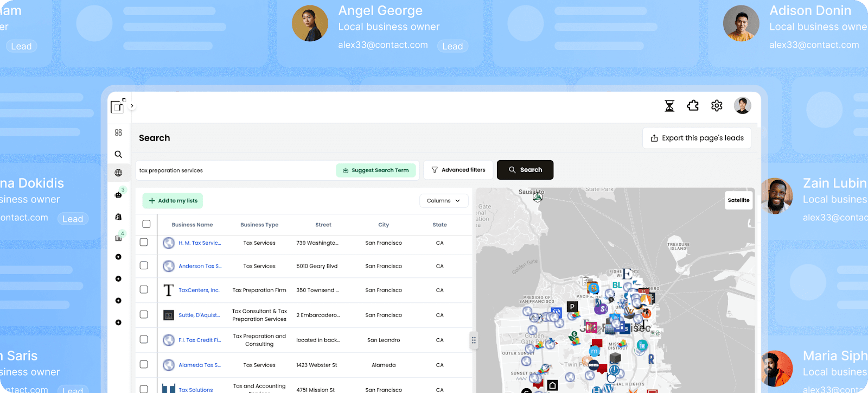Image resolution: width=868 pixels, height=393 pixels.
Task: Open the user profile avatar menu
Action: pyautogui.click(x=742, y=105)
